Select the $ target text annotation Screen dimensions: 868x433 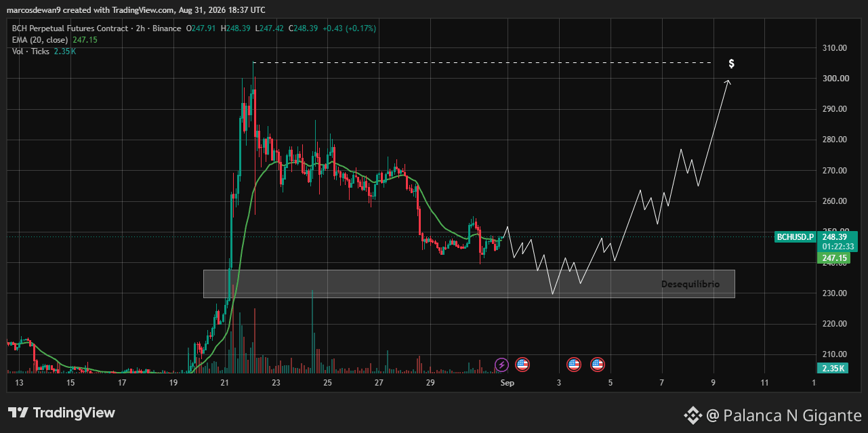[731, 64]
